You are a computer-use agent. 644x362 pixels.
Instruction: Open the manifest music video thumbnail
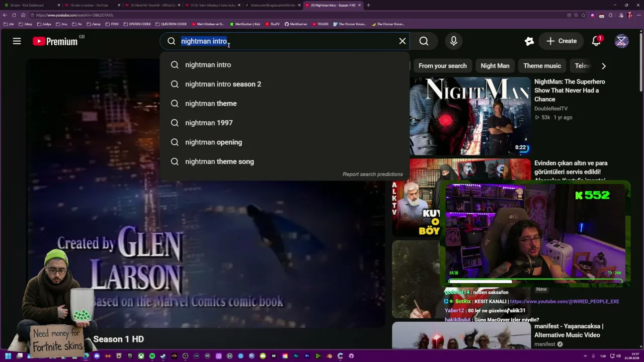coord(461,335)
